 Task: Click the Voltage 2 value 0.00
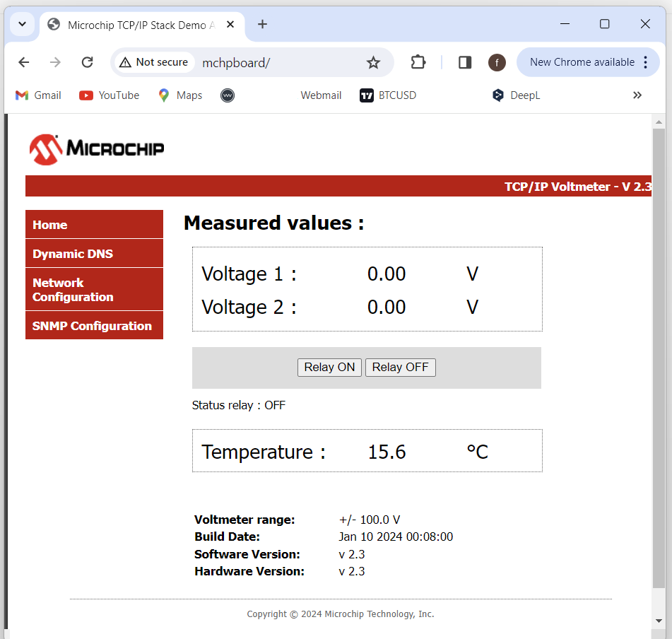tap(387, 307)
